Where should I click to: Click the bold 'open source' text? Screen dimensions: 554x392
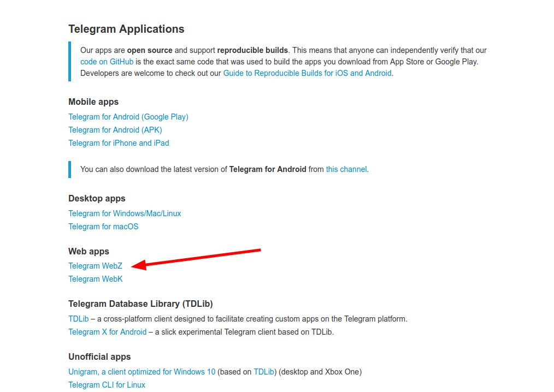150,50
